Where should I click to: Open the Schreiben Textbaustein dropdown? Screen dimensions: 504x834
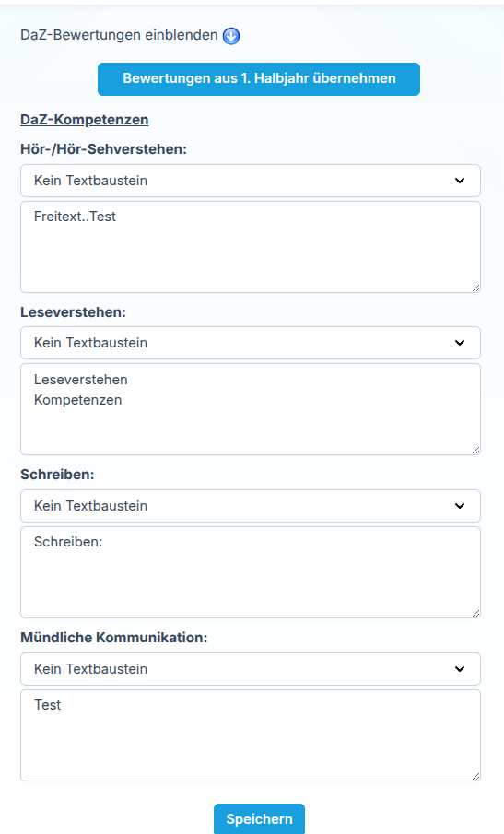pos(251,506)
